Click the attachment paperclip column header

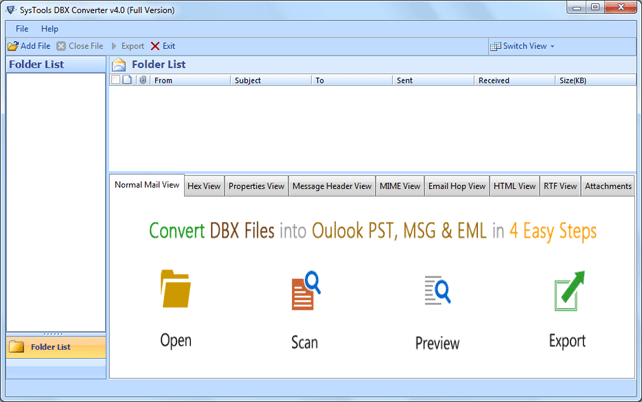point(142,80)
